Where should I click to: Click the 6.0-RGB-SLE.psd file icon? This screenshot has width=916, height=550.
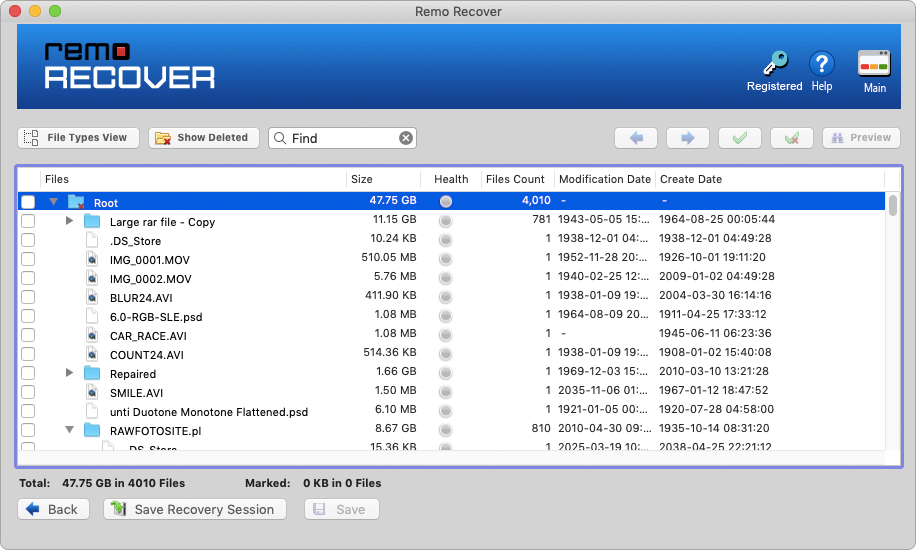point(92,316)
